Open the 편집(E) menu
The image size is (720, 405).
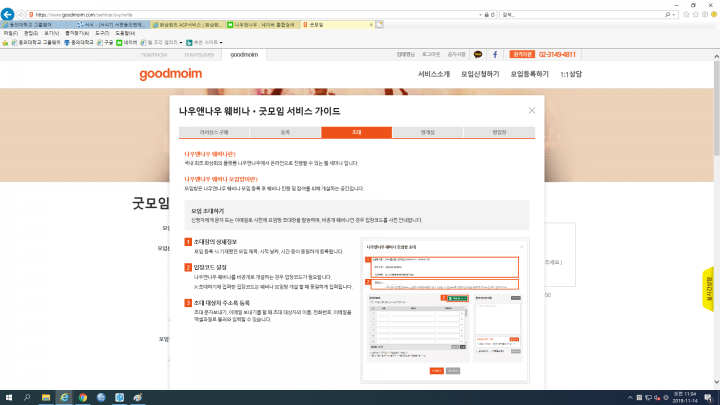pos(31,34)
